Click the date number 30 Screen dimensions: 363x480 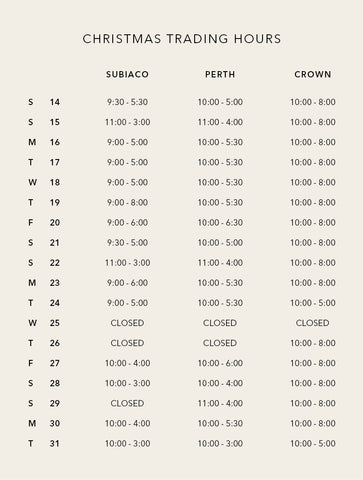tap(55, 423)
